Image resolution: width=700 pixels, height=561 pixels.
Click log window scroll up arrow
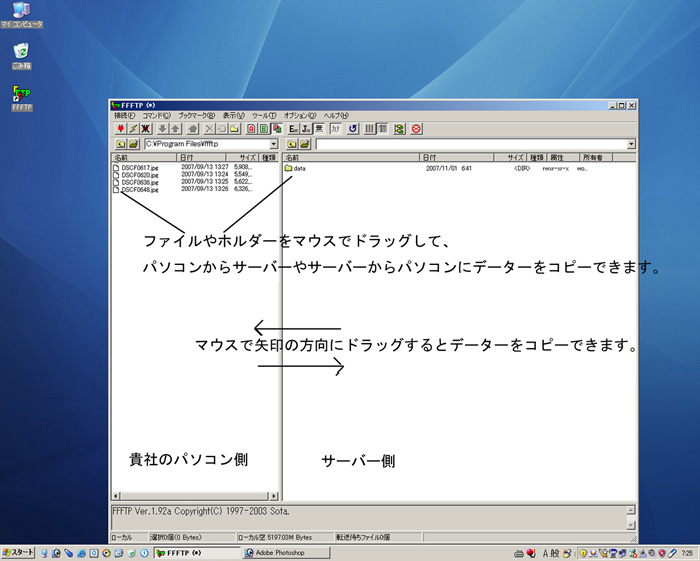(631, 510)
